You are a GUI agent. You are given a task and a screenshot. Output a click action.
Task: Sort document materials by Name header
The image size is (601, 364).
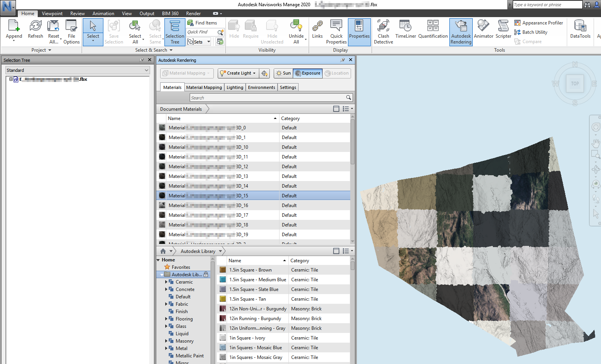[x=222, y=118]
